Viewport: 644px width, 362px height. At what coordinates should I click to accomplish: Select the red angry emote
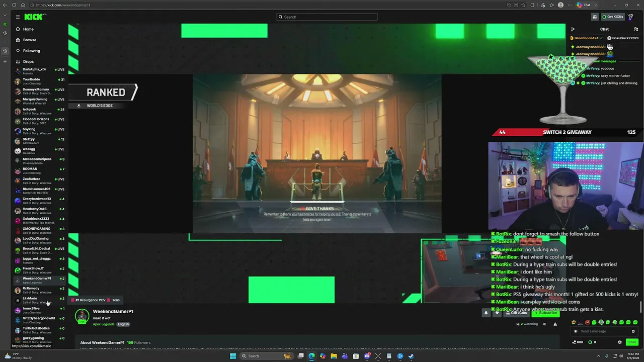[x=587, y=322]
